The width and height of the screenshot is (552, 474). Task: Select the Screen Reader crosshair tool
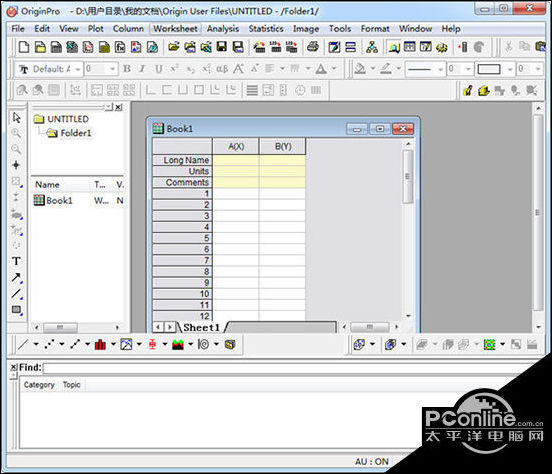point(16,165)
